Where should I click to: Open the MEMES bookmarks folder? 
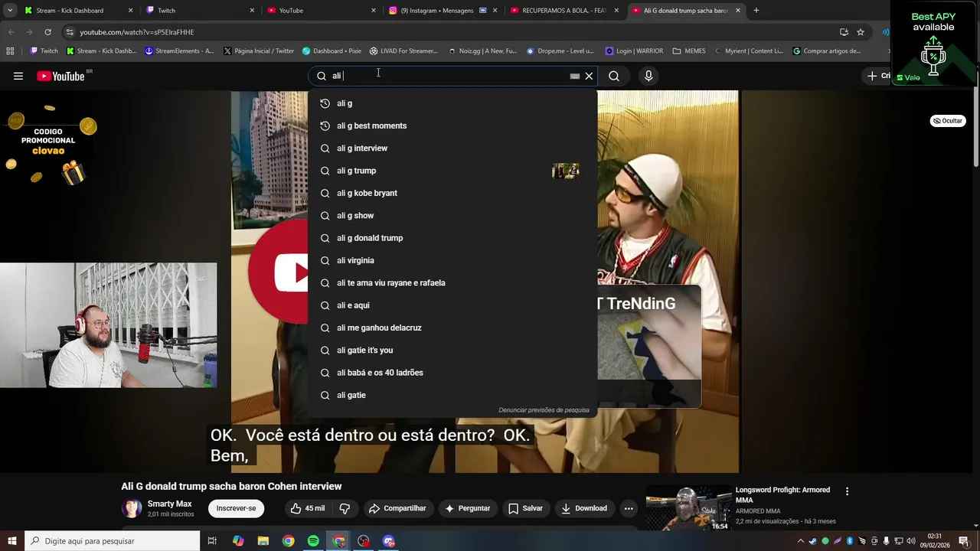[x=689, y=51]
